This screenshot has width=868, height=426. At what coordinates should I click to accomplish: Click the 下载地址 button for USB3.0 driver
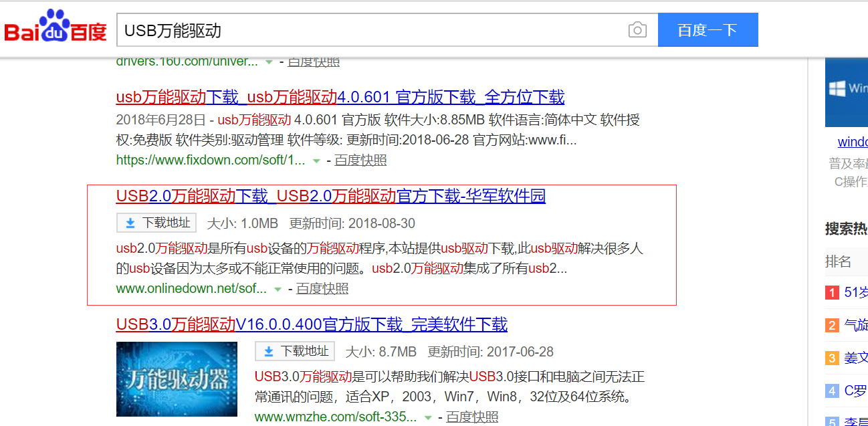[294, 350]
